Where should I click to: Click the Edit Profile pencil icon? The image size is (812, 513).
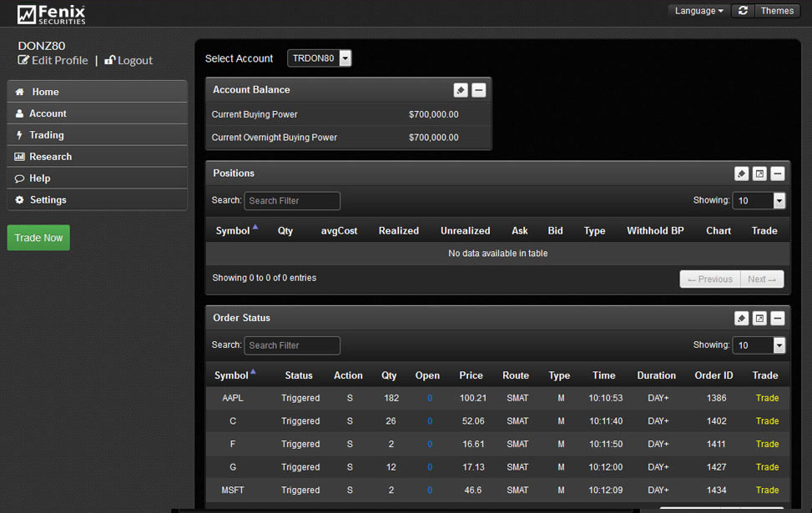point(23,60)
